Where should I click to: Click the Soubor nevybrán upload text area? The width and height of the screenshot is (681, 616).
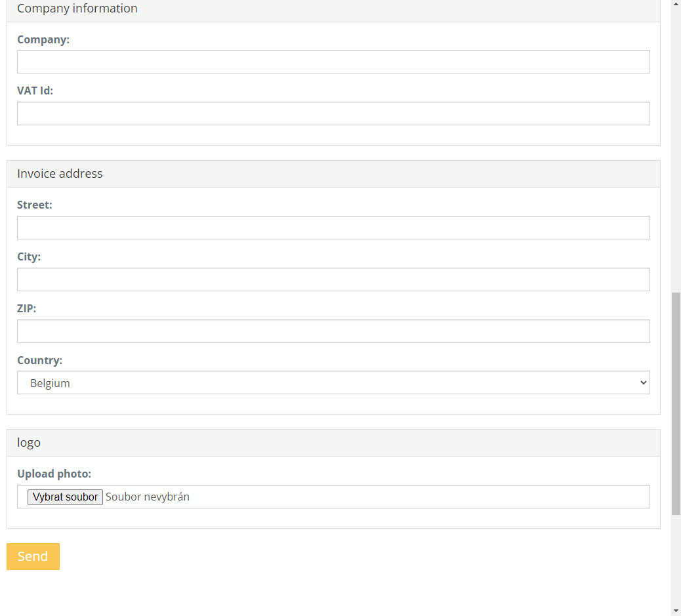pyautogui.click(x=148, y=497)
